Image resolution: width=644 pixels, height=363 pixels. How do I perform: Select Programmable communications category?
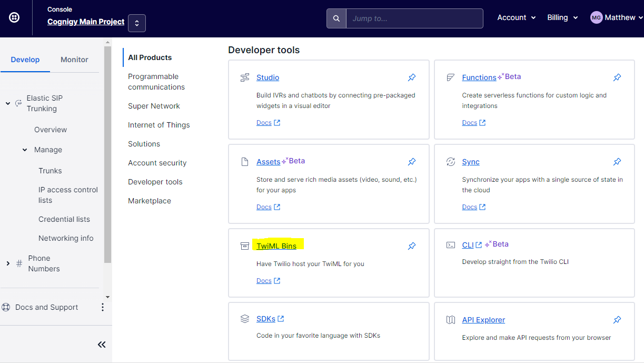tap(156, 82)
